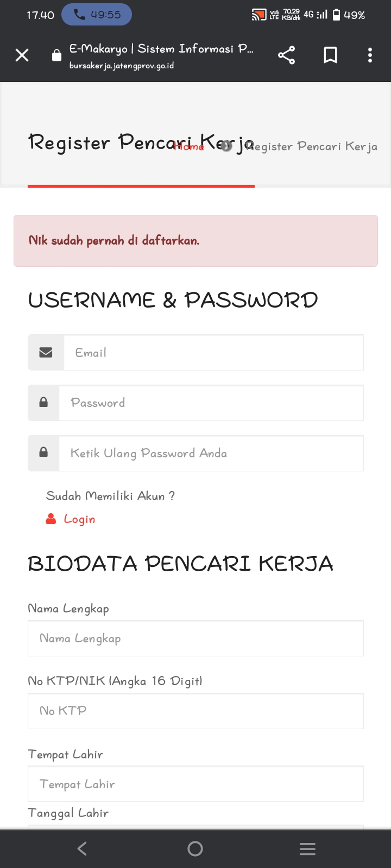
Task: Tap the envelope icon beside Email
Action: click(46, 353)
